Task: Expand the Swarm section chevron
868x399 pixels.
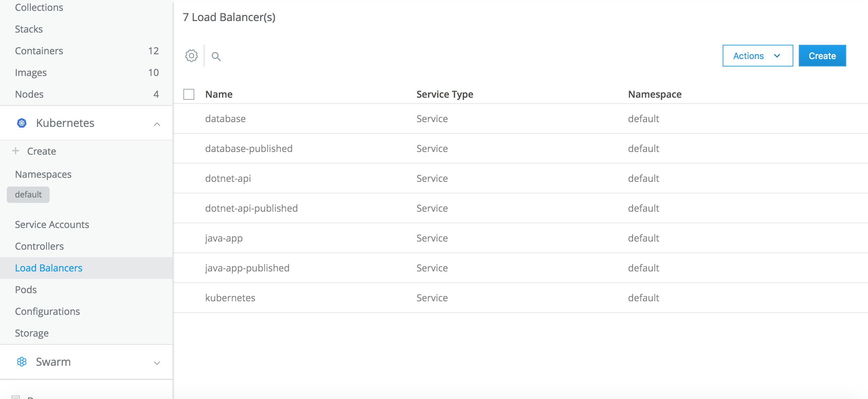Action: (157, 363)
